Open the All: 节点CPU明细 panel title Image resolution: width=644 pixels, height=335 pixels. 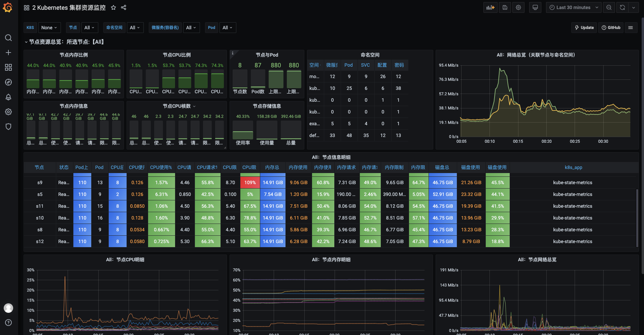(x=125, y=260)
